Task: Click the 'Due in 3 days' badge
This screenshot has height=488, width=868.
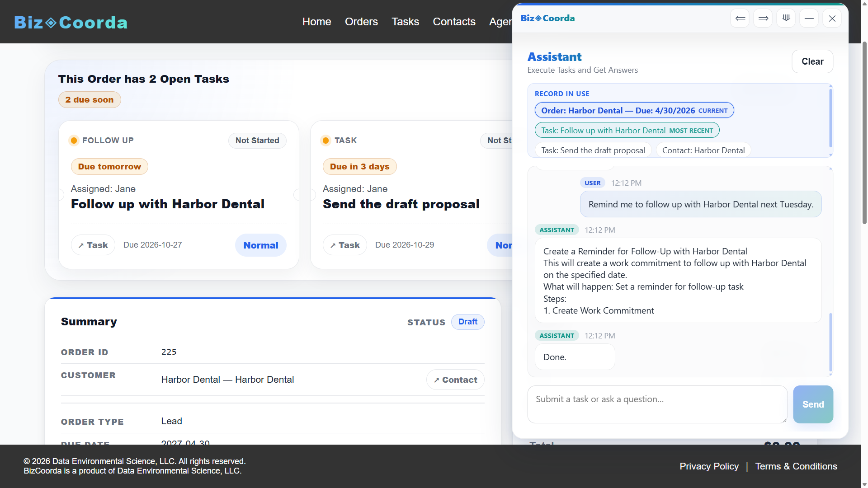Action: [x=360, y=166]
